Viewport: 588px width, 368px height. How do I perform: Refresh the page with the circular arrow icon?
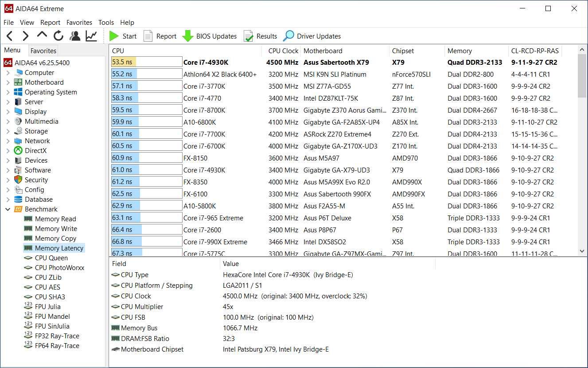click(58, 36)
